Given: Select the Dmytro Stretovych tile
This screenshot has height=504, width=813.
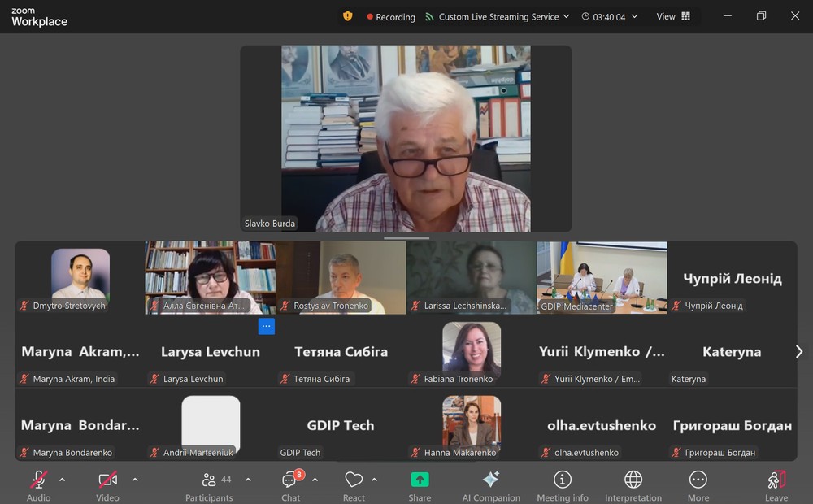Looking at the screenshot, I should coord(80,277).
